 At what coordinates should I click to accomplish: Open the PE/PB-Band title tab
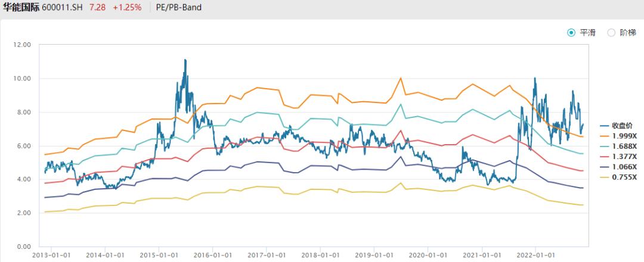179,8
